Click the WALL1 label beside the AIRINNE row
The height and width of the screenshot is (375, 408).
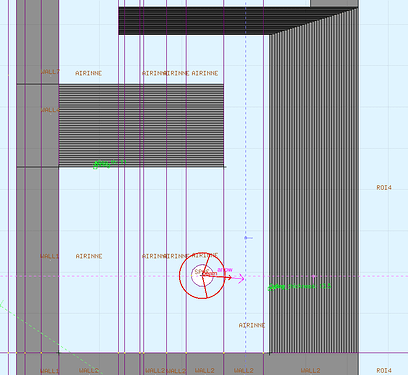point(49,256)
